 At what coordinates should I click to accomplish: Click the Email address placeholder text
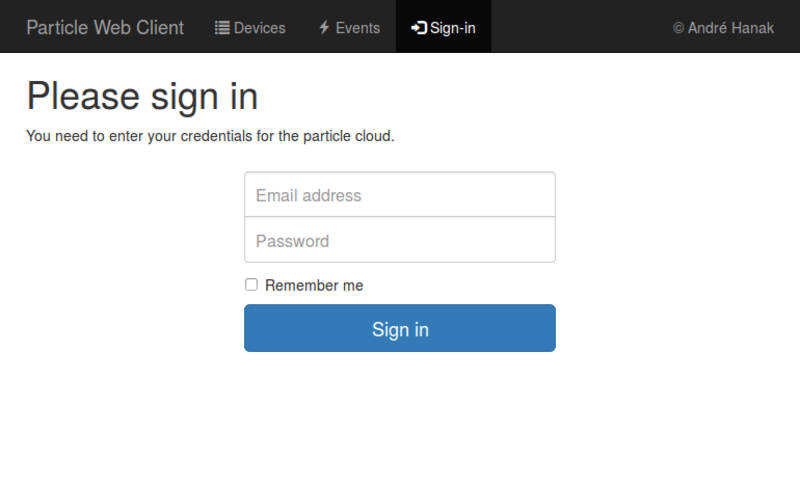pos(308,195)
